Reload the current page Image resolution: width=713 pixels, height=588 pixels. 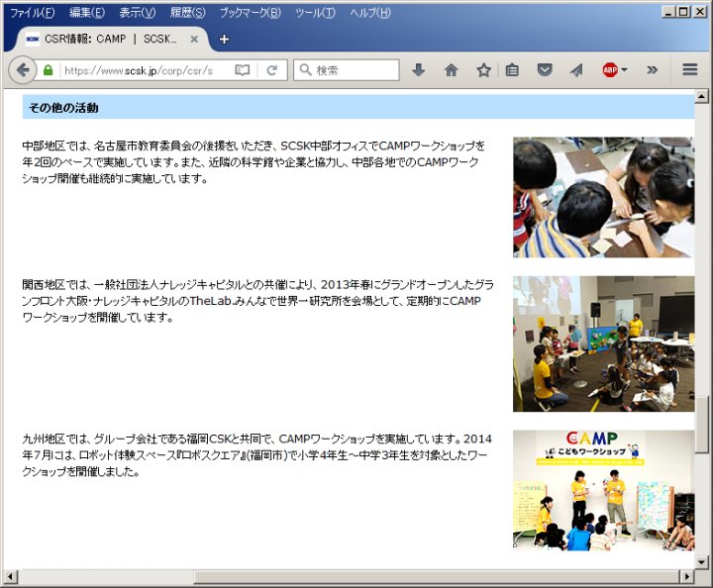click(x=271, y=70)
